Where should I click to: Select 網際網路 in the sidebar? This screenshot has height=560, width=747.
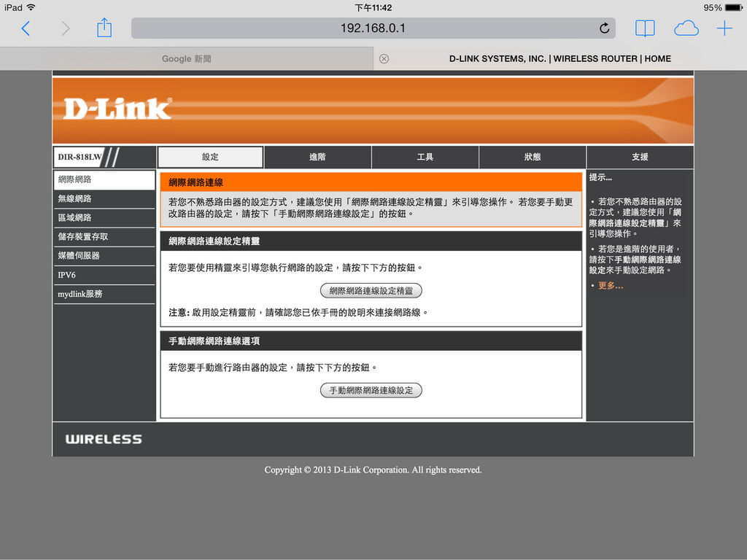tap(104, 180)
